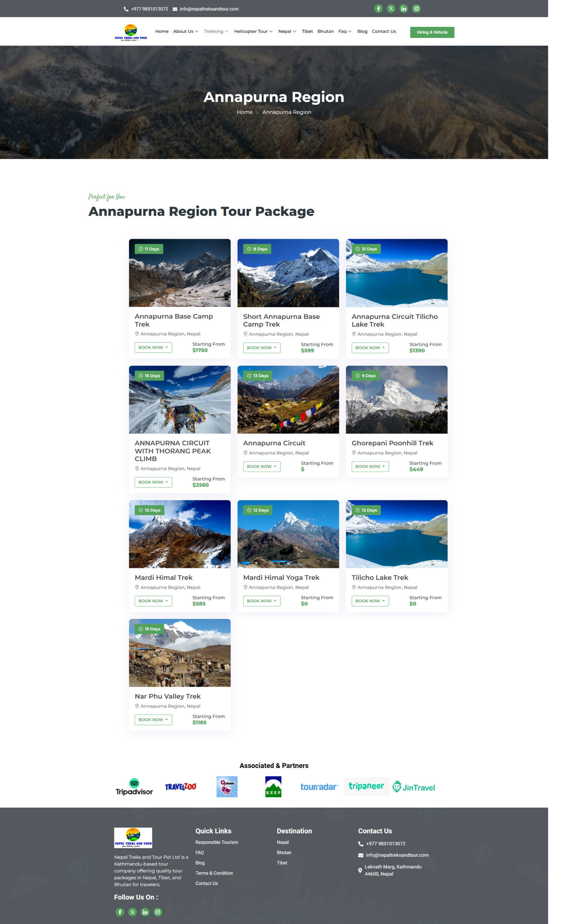
Task: Open the Tripadvisor partner logo
Action: pos(134,787)
